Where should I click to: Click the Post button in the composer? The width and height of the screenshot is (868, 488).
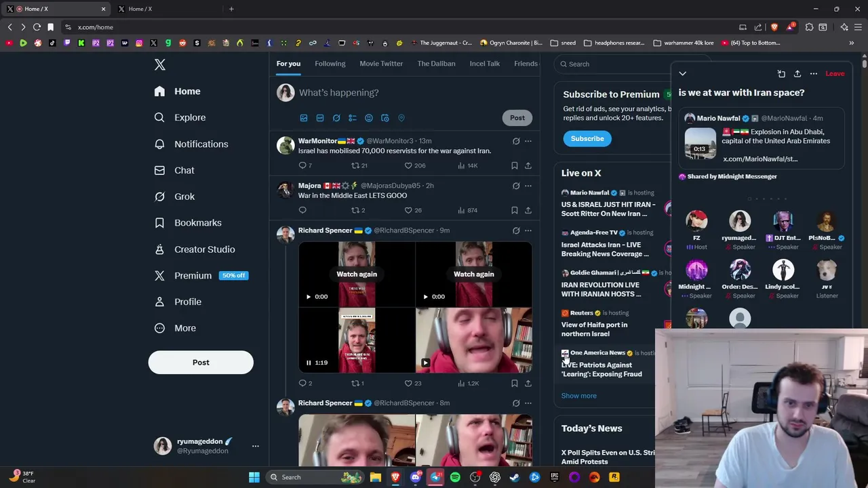point(517,118)
